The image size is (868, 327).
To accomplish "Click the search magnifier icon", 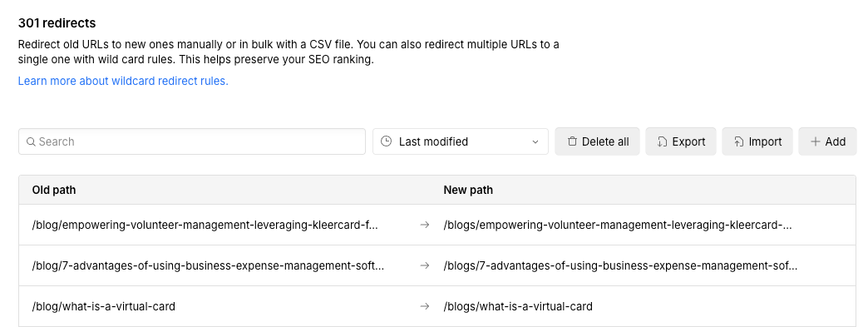I will click(x=31, y=142).
